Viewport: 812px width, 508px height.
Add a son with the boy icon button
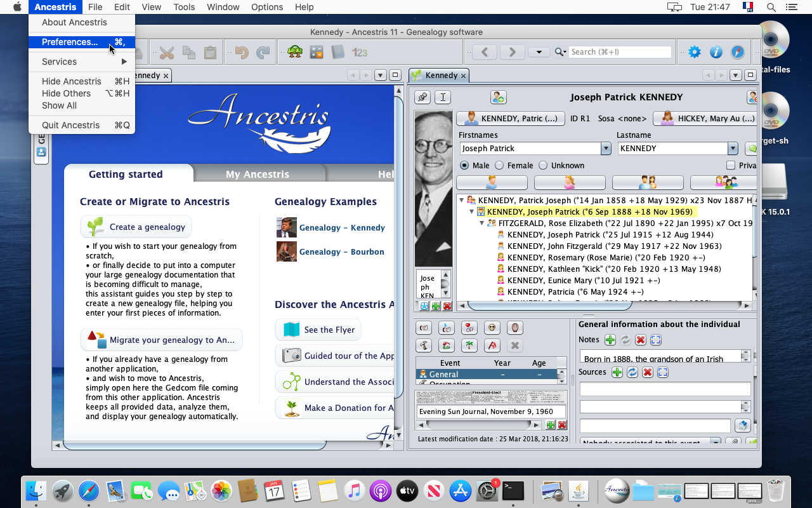point(492,182)
